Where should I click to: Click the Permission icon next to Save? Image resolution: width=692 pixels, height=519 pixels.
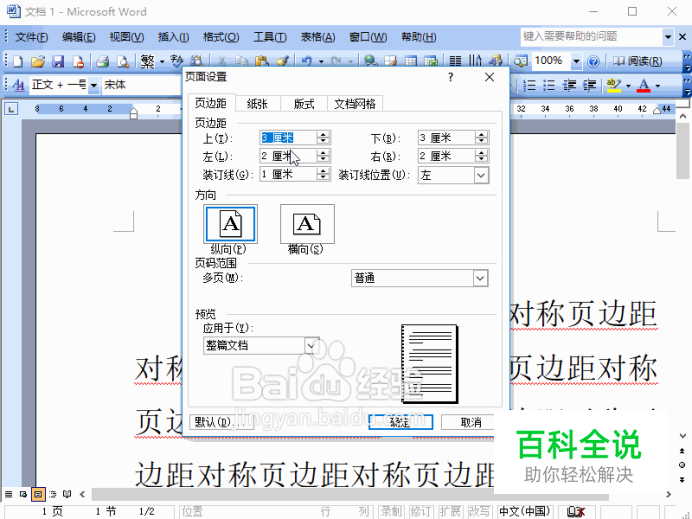point(79,61)
